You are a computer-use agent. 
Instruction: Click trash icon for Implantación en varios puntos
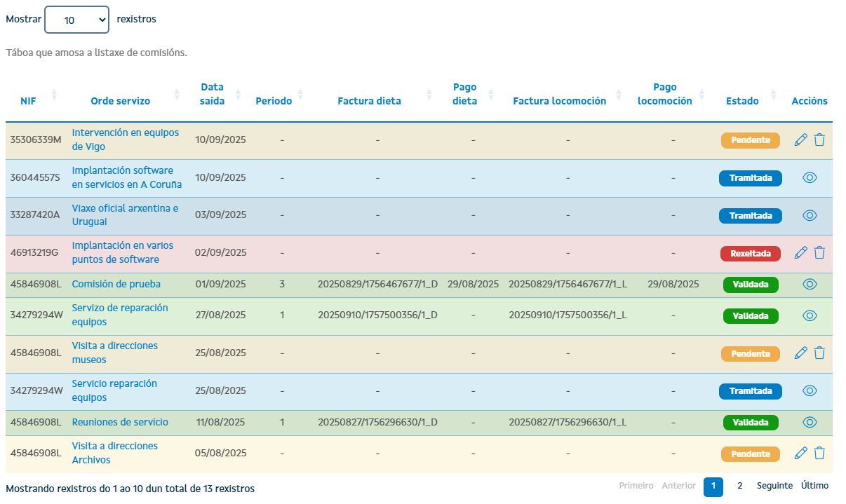819,253
